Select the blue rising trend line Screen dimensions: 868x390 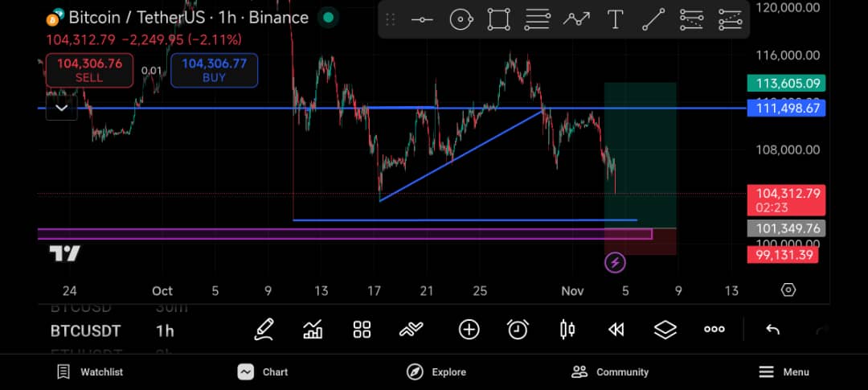tap(461, 156)
